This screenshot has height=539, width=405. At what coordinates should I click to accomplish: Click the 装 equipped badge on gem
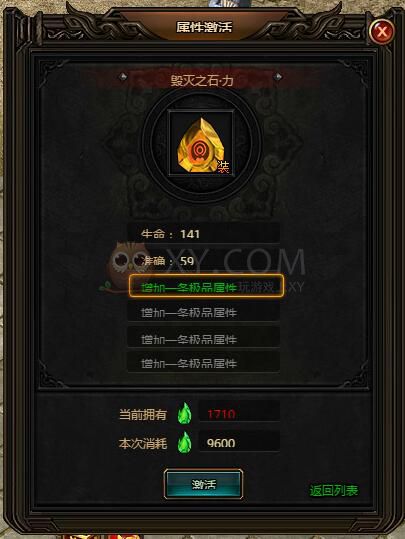[x=223, y=167]
